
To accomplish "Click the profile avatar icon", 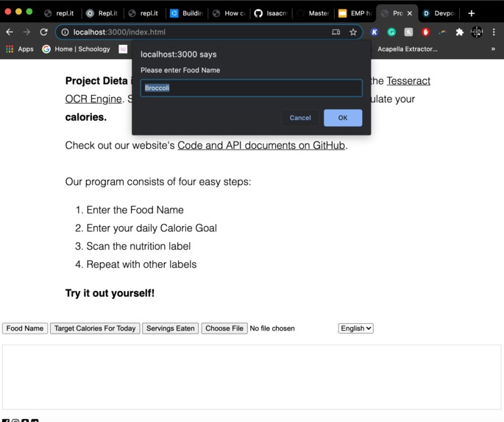I will coord(477,32).
